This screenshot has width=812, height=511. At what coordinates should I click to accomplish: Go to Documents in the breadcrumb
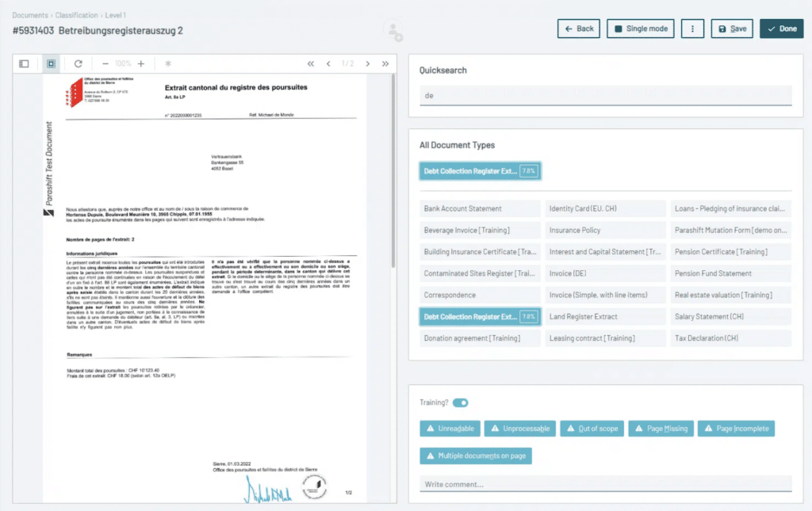click(x=29, y=15)
